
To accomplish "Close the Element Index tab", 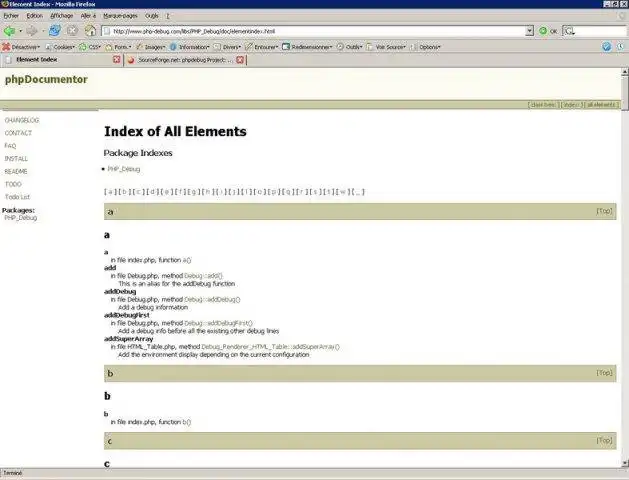I will point(116,59).
